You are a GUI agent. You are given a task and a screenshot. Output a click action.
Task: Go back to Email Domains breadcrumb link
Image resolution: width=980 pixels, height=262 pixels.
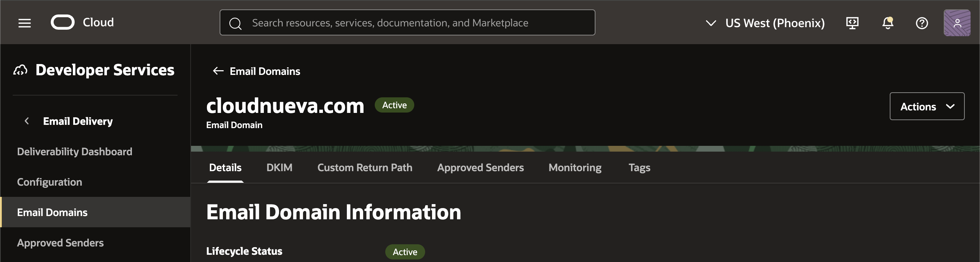(265, 71)
